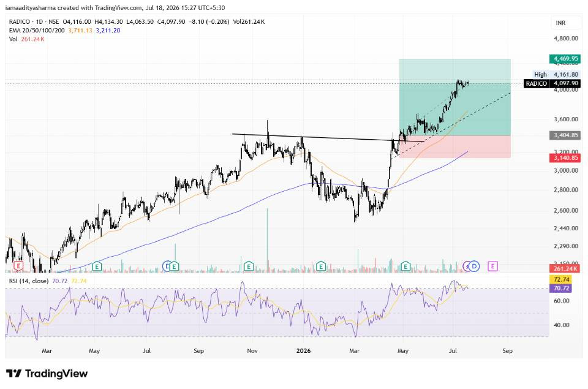Click the 2,290.00 price axis label
This screenshot has height=389, width=588.
click(x=566, y=246)
